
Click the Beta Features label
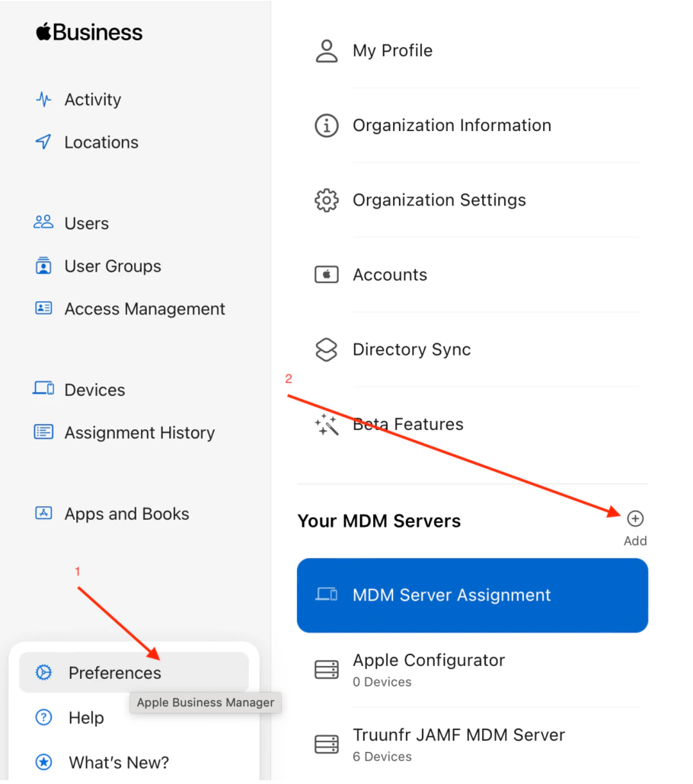pyautogui.click(x=407, y=424)
